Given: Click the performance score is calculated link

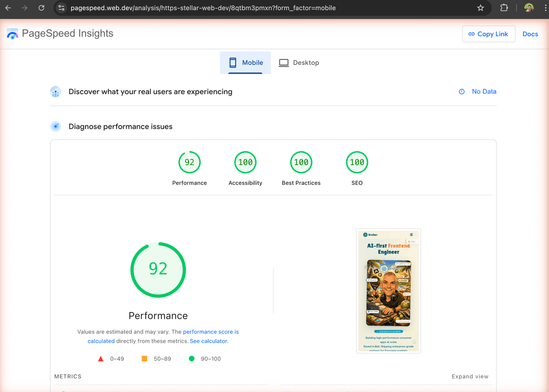Looking at the screenshot, I should pos(211,332).
